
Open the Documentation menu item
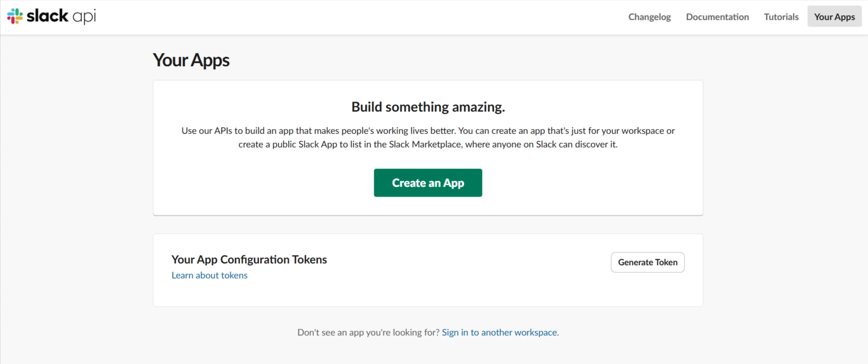point(717,17)
